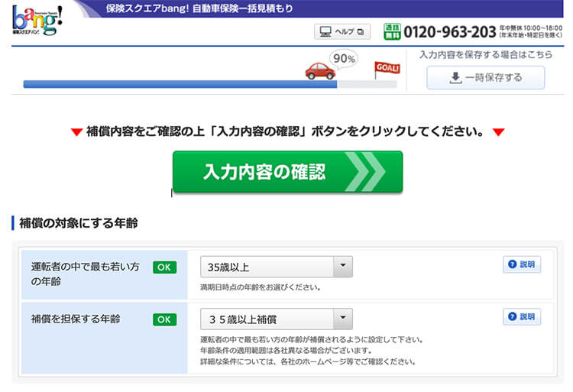Click the 補償を担保する年齢 label
Screen dimensions: 573x392
point(76,319)
